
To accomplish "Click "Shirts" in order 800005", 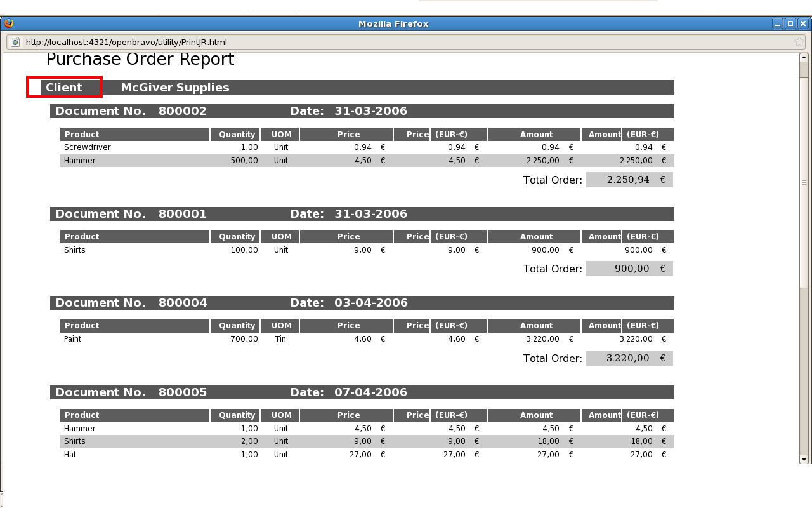I will coord(75,441).
